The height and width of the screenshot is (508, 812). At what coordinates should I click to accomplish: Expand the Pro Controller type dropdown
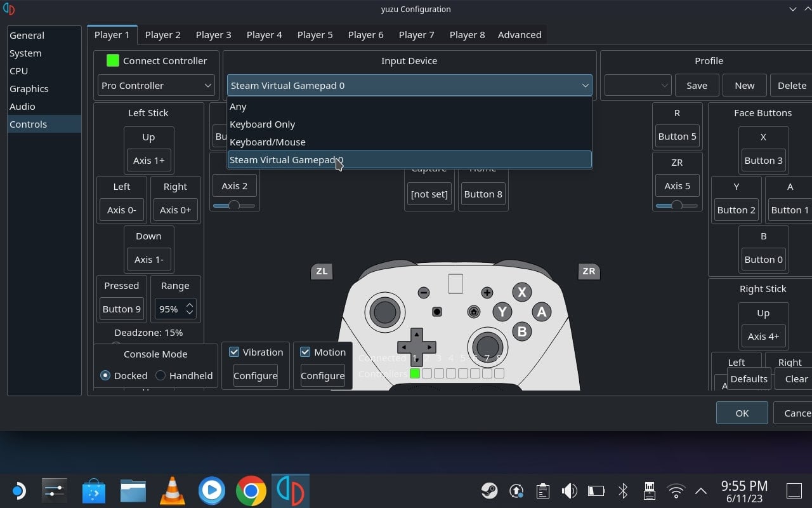point(156,85)
